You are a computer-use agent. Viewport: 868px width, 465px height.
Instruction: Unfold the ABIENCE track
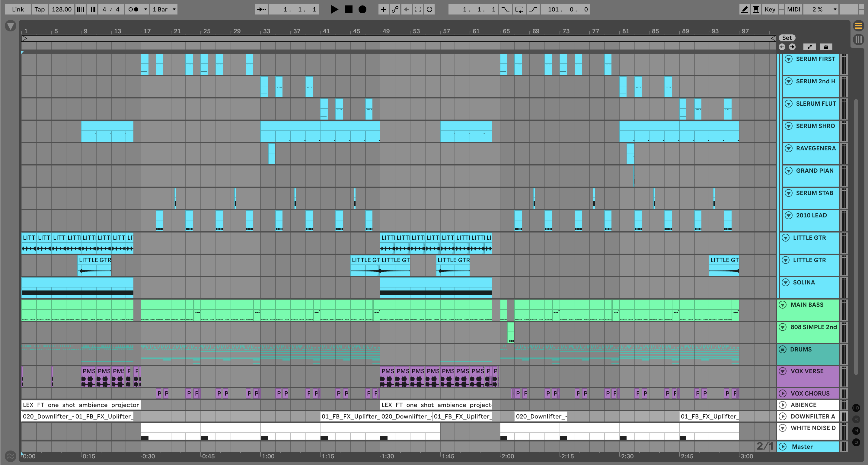(x=783, y=405)
